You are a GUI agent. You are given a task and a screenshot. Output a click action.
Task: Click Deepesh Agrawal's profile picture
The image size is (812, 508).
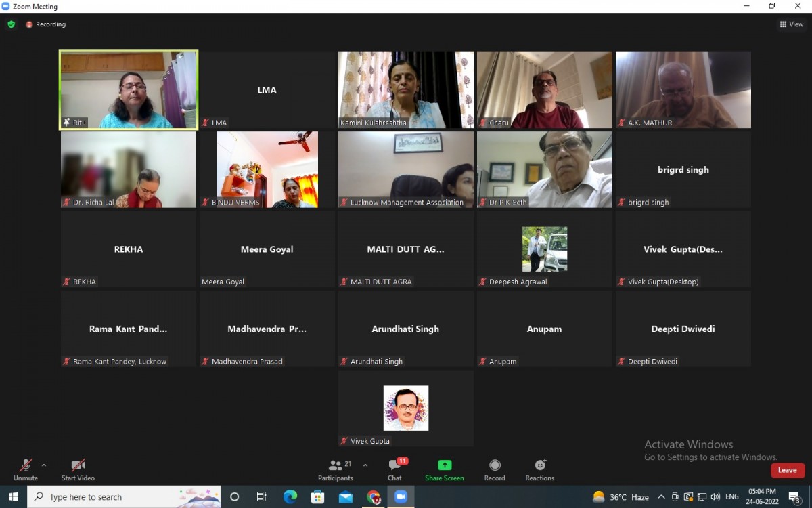click(x=545, y=249)
